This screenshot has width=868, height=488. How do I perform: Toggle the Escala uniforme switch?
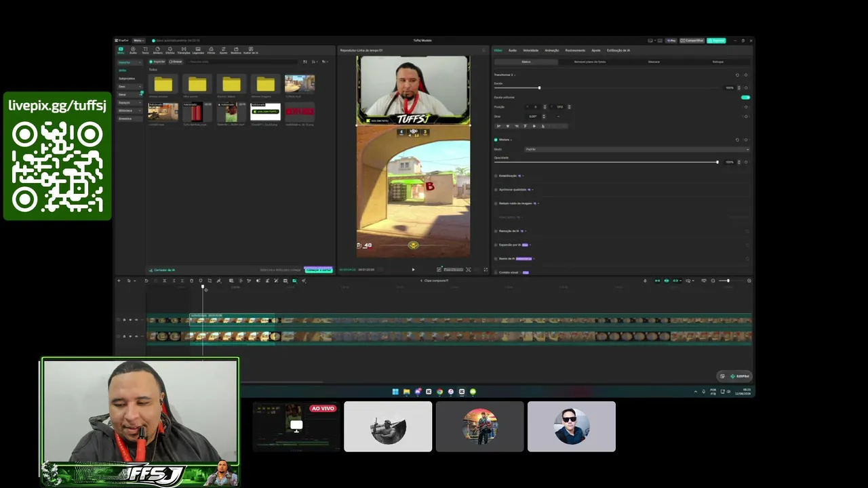(745, 98)
